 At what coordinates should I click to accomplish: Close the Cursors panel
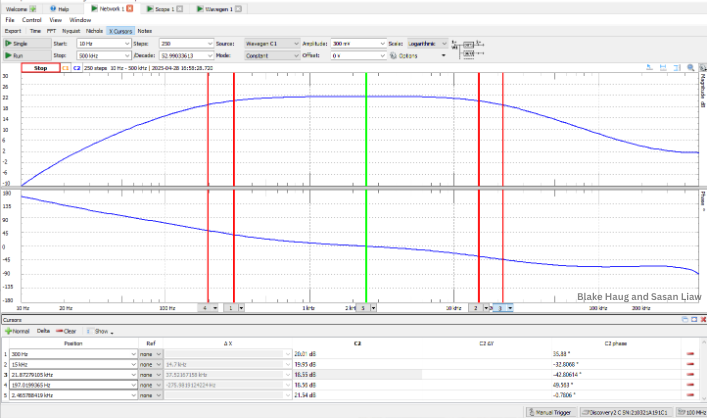pos(702,319)
